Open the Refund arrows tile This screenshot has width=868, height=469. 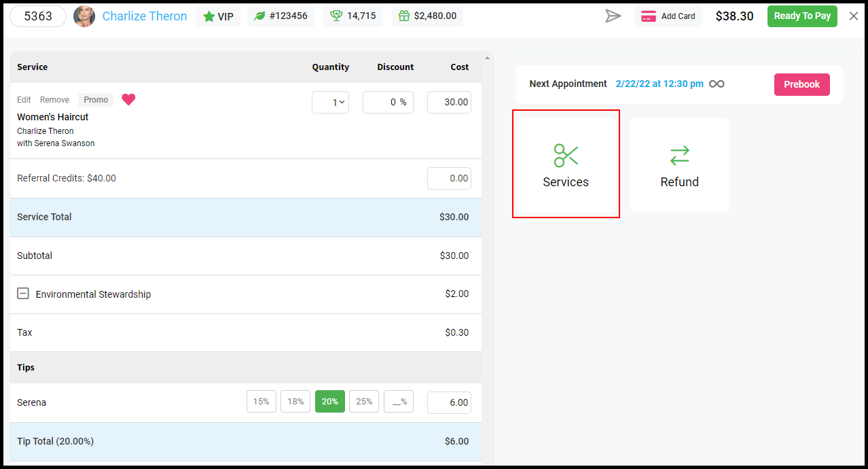coord(679,164)
